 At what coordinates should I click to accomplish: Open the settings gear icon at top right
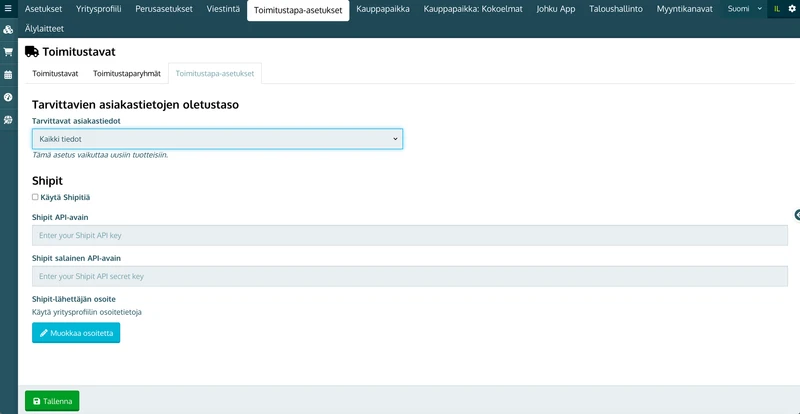792,9
